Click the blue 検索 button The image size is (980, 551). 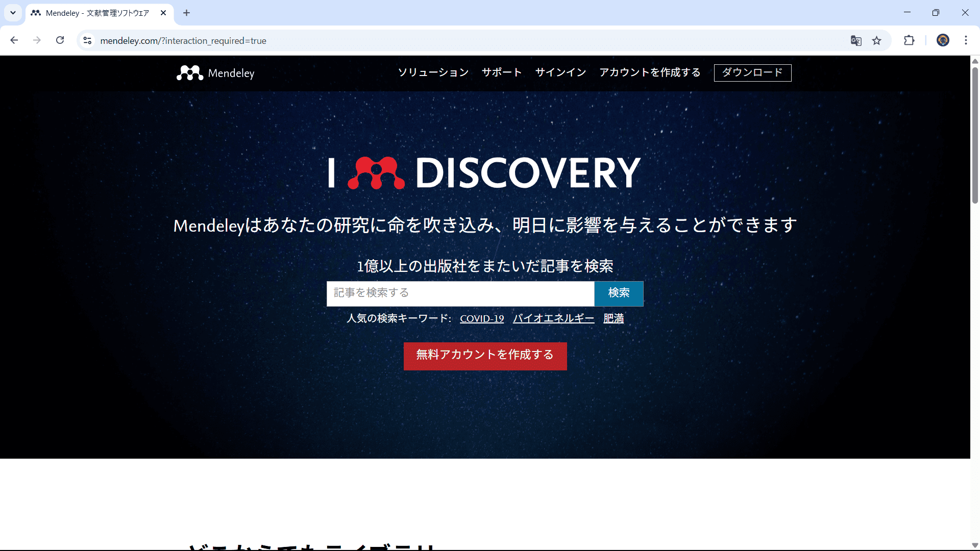coord(619,293)
